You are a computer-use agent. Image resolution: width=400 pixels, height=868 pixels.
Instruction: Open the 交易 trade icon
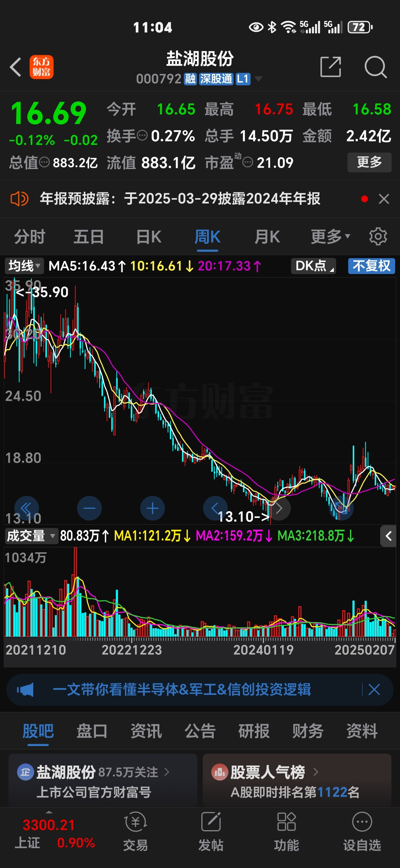(x=135, y=832)
